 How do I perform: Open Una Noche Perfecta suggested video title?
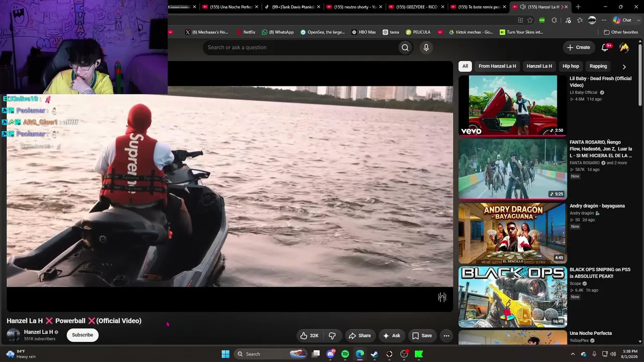point(591,333)
